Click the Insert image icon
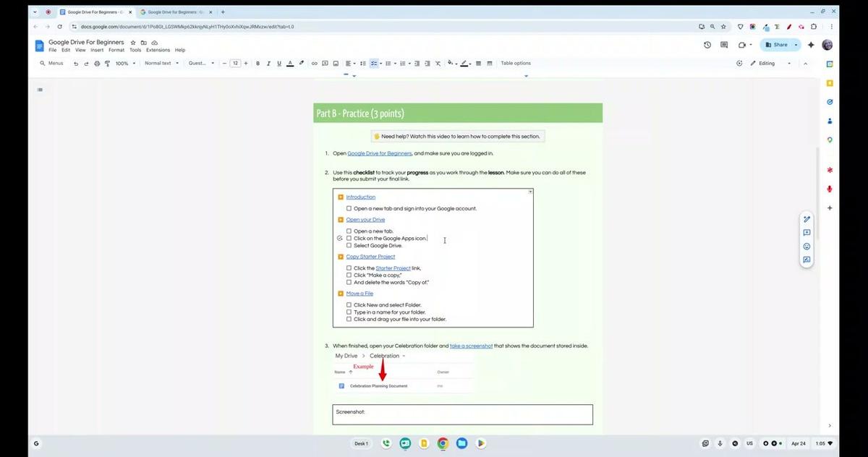 [x=336, y=63]
